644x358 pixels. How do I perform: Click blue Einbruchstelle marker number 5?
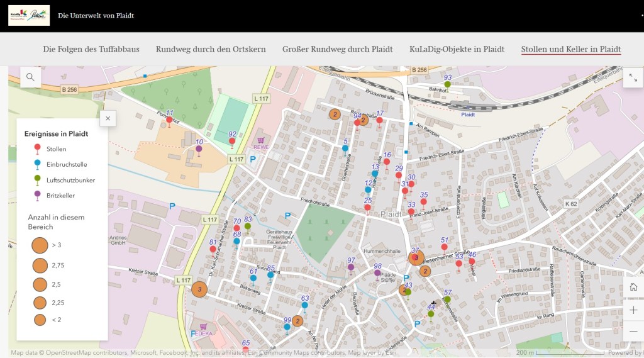[345, 148]
